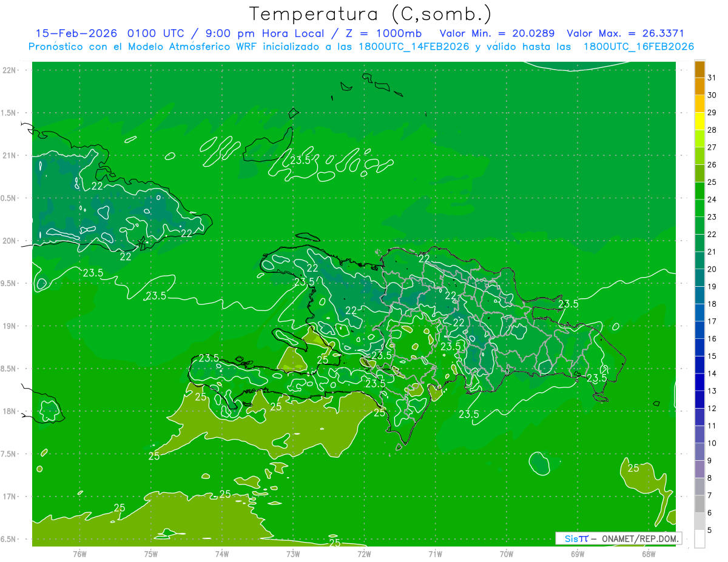Click the orange colorbar swatch between 30 and 31

point(699,87)
